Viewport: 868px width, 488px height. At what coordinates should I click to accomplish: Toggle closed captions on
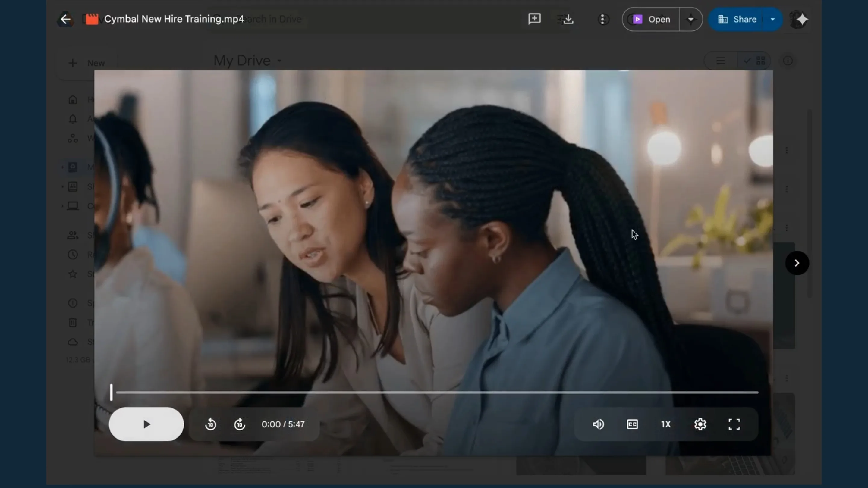click(x=632, y=424)
